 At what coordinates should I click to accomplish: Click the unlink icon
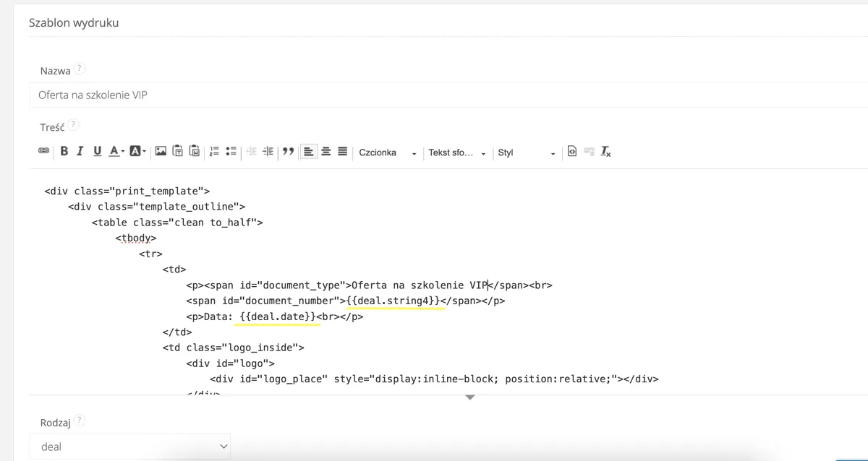point(590,152)
